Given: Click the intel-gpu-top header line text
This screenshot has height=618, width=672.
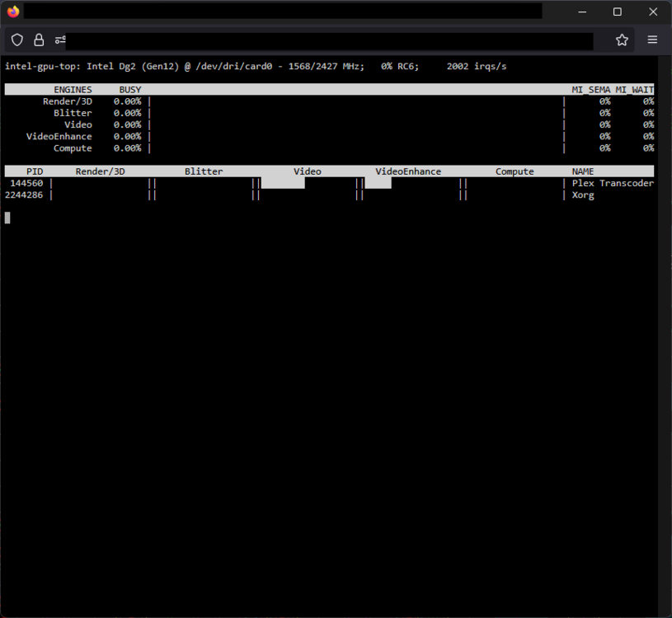Looking at the screenshot, I should coord(256,67).
